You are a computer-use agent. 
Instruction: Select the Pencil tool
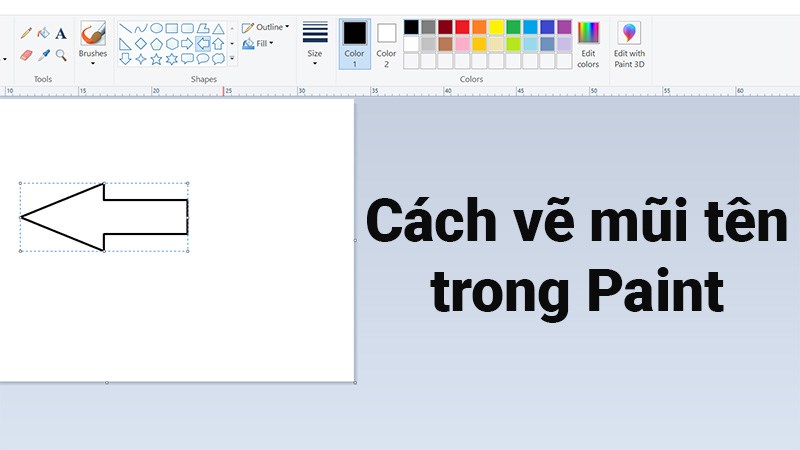pos(26,34)
